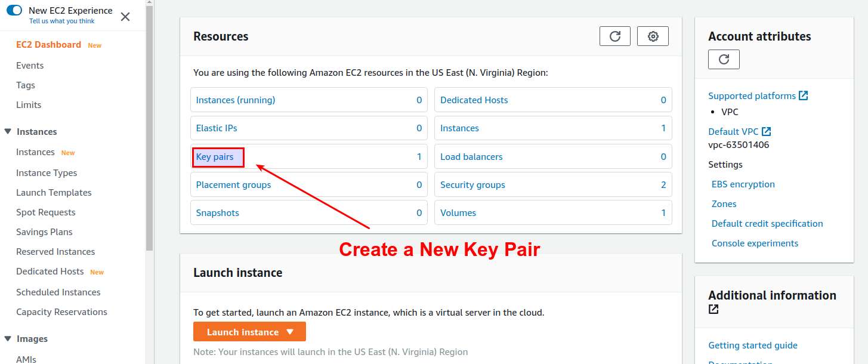Screen dimensions: 868x364
Task: Refresh the Resources panel
Action: point(614,36)
